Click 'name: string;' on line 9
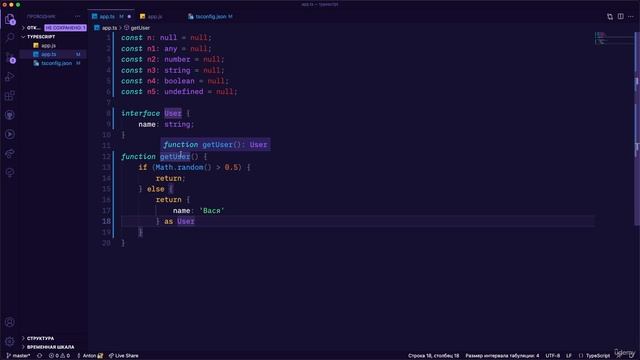640x360 pixels. point(166,124)
